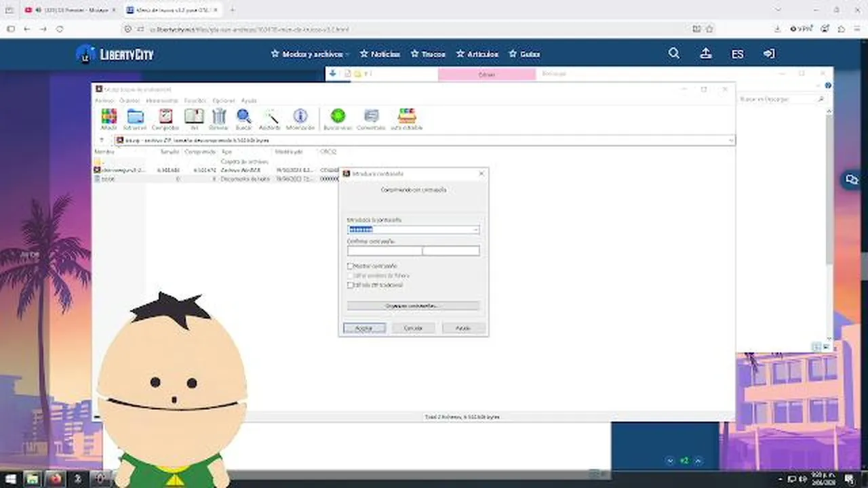The height and width of the screenshot is (488, 868).
Task: Click the confirm password input field
Action: tap(413, 251)
